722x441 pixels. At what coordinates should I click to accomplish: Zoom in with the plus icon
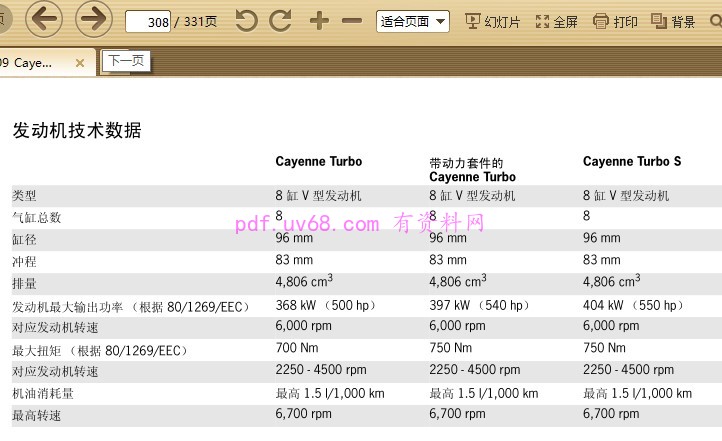[319, 20]
